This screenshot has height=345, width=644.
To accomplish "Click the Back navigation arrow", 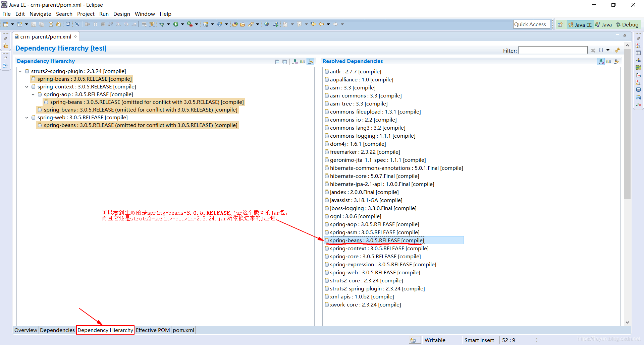I will pyautogui.click(x=321, y=24).
